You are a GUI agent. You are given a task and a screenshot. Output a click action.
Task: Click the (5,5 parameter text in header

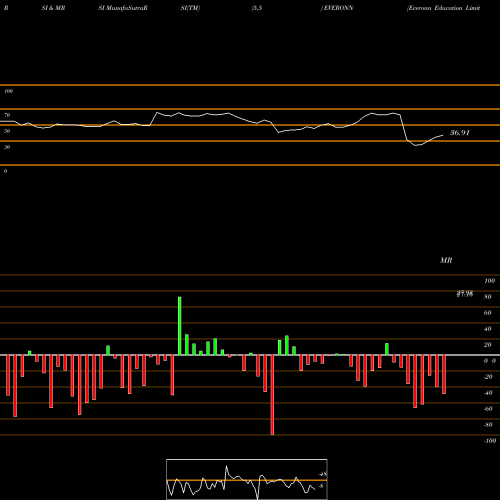[x=257, y=8]
